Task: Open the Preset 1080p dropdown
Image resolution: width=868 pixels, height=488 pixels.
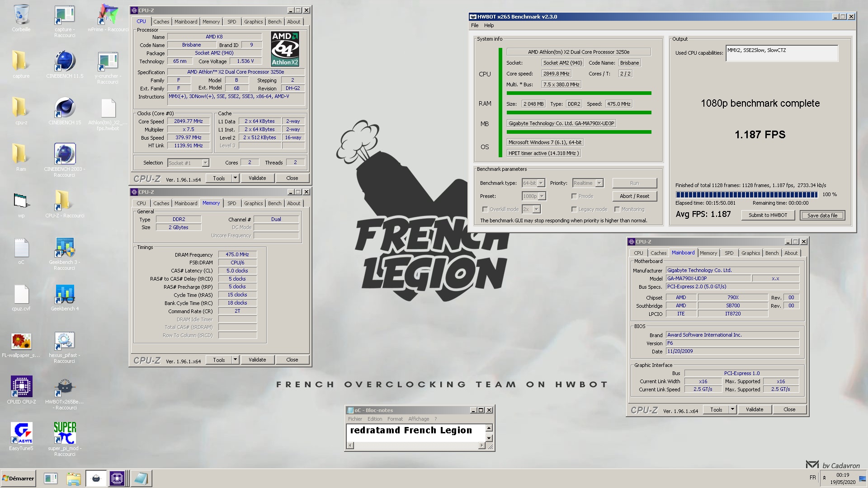Action: (x=542, y=196)
